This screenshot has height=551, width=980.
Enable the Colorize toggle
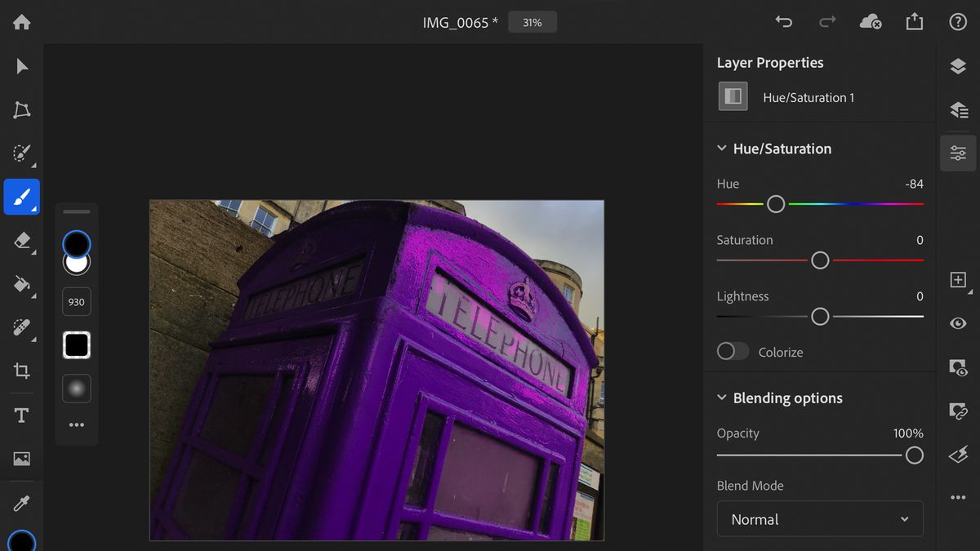(732, 350)
